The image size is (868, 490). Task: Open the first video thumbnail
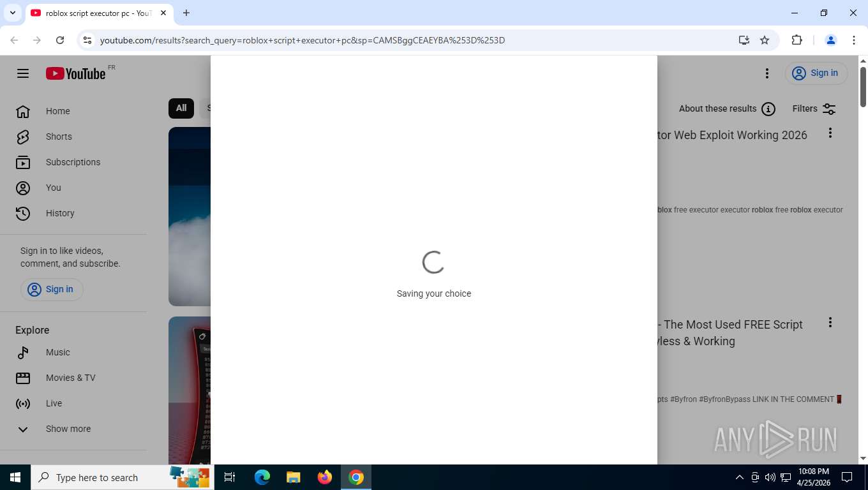(190, 216)
